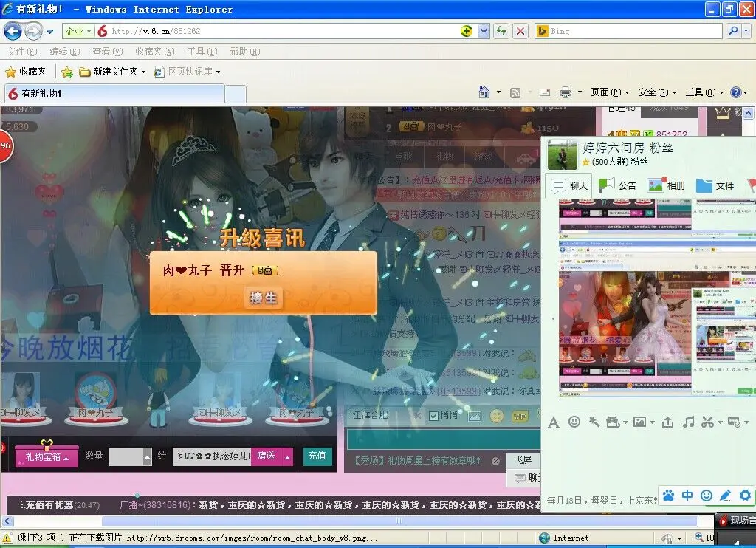The width and height of the screenshot is (756, 548).
Task: Open the 文件(F) menu
Action: (x=22, y=51)
